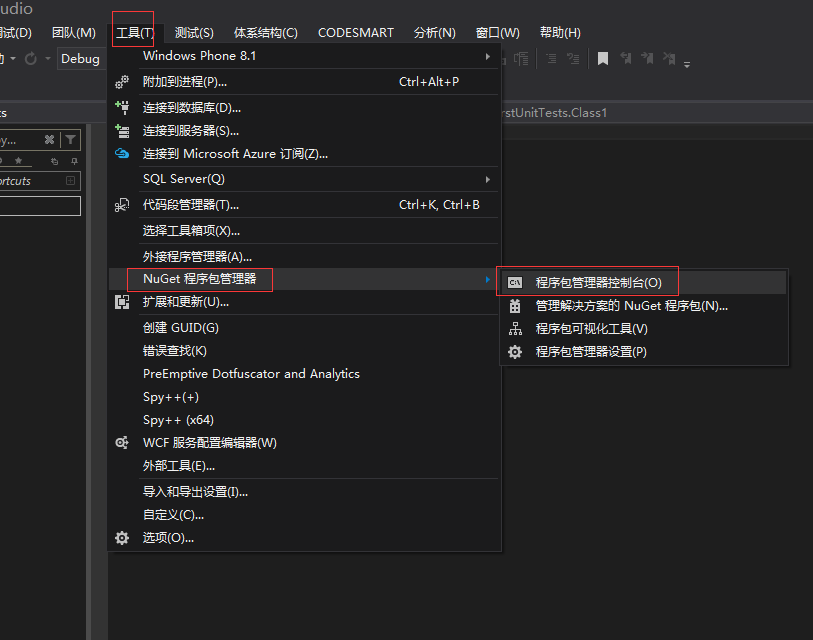
Task: Click the Package Manager Settings gear icon
Action: point(515,352)
